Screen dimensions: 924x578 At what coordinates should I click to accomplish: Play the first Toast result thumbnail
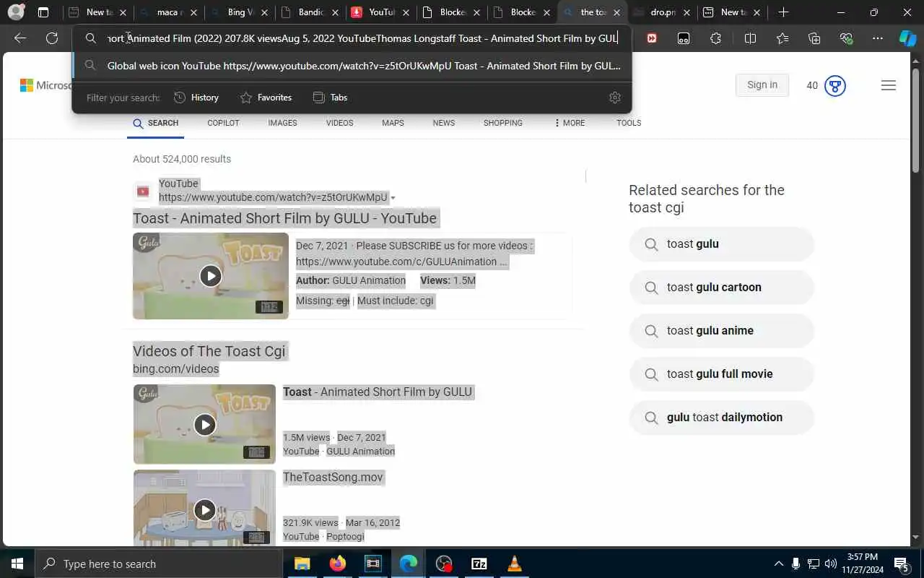pyautogui.click(x=211, y=276)
